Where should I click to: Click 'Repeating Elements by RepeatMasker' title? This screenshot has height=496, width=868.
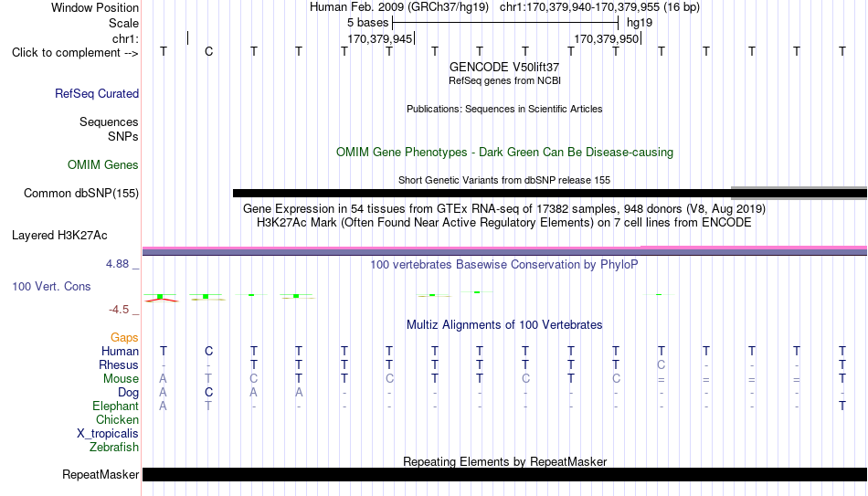click(x=504, y=461)
